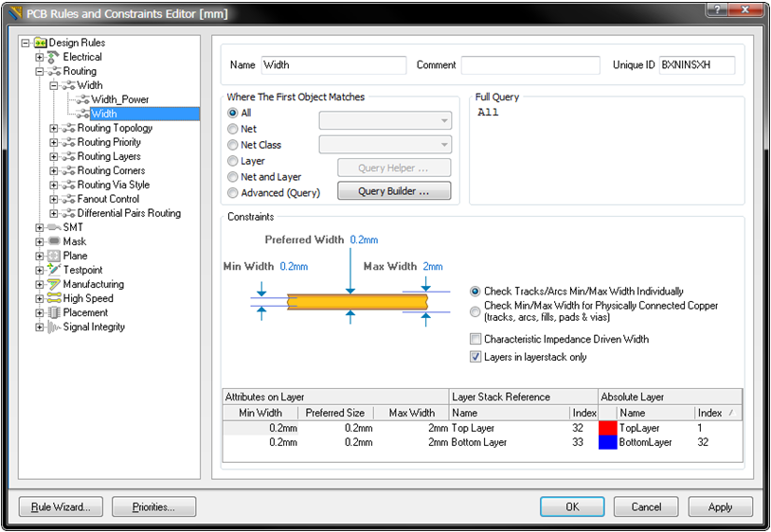This screenshot has width=771, height=532.
Task: Uncheck Layers in layerstack only
Action: [475, 357]
